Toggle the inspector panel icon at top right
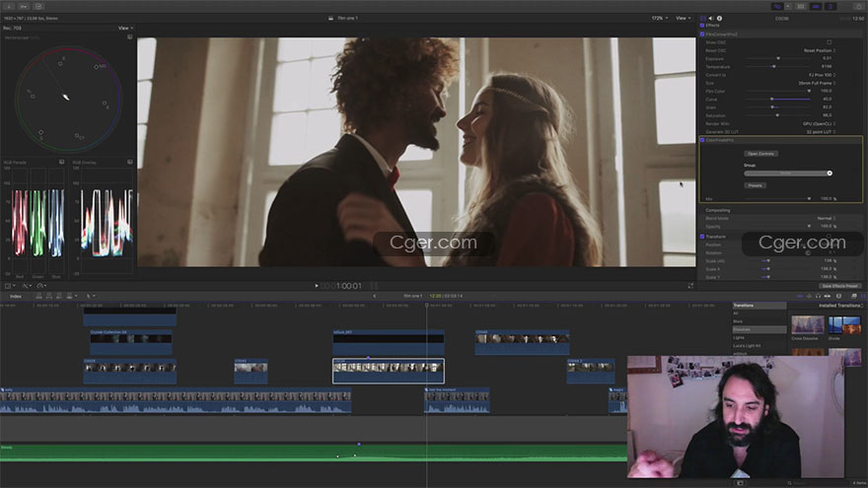 [x=831, y=6]
